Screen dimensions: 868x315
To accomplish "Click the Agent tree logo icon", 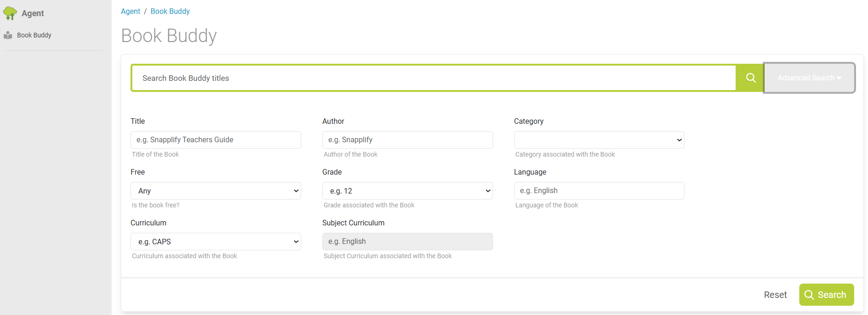I will [x=10, y=13].
